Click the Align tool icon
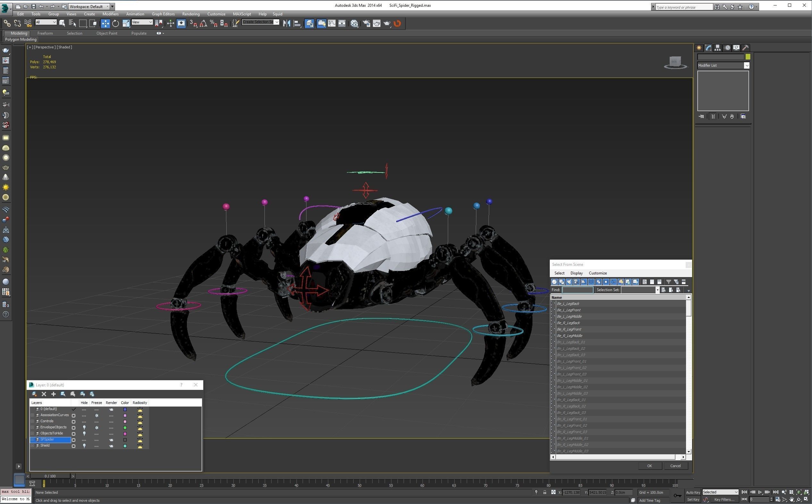Viewport: 812px width, 504px height. point(297,23)
